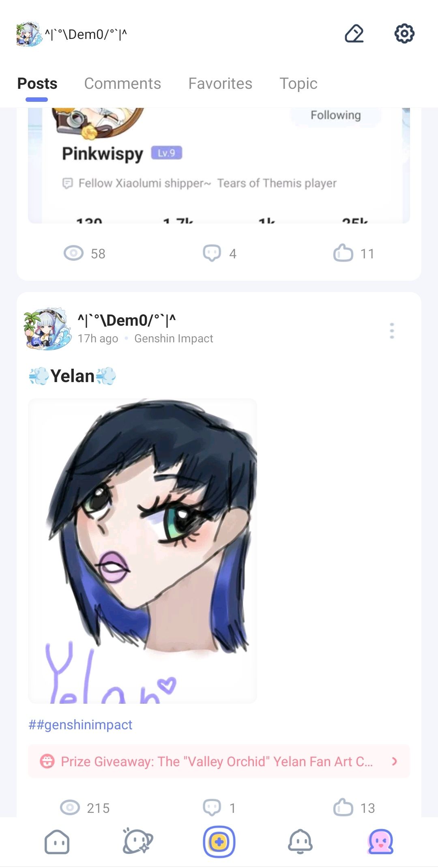Switch to the Favorites tab
This screenshot has width=438, height=868.
point(220,84)
